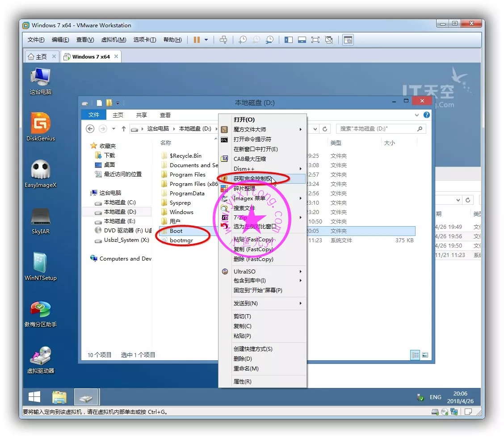Open the 虚拟机(M) menu in VMware
The image size is (504, 438).
coord(113,40)
